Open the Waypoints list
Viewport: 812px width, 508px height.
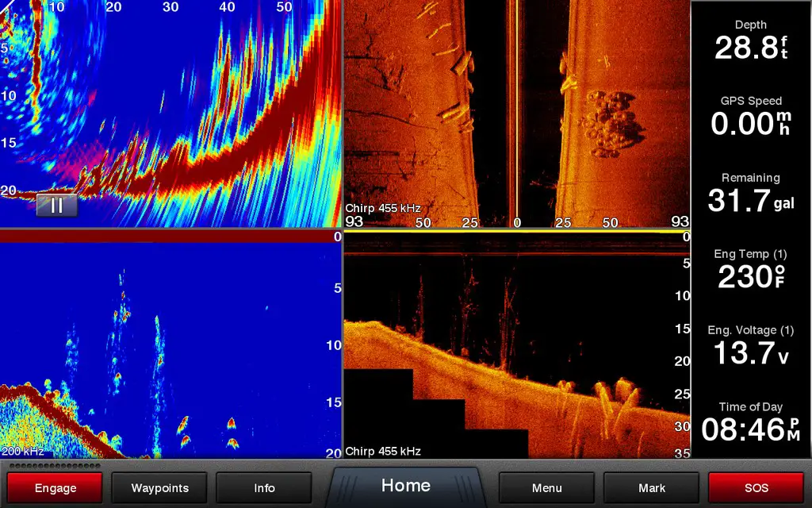point(159,488)
